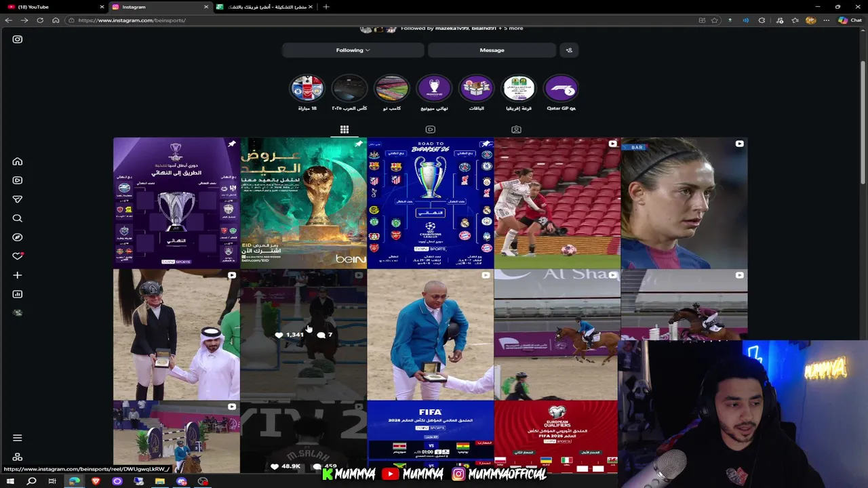Open the European Qualifiers red post
The image size is (868, 488).
pyautogui.click(x=557, y=436)
